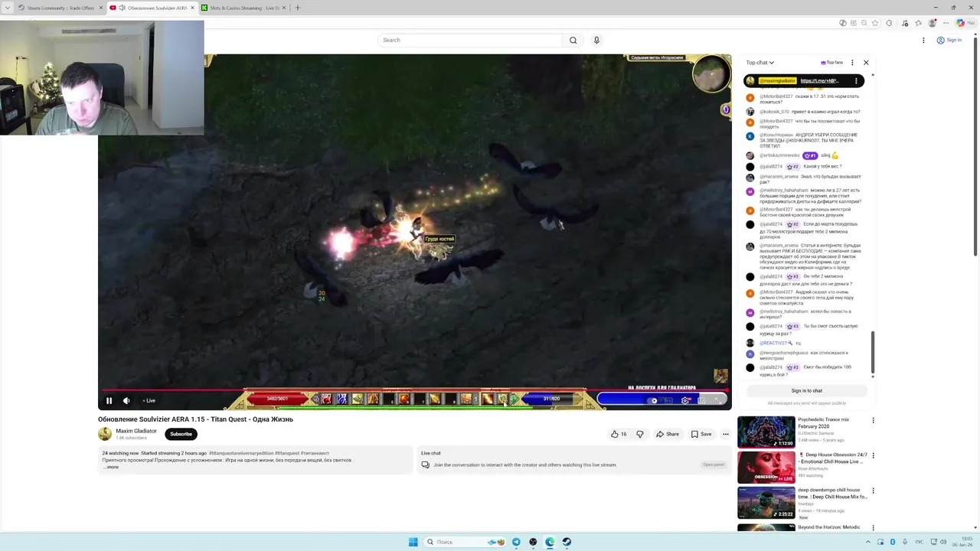Save the video to a playlist
The height and width of the screenshot is (551, 980).
pos(701,434)
